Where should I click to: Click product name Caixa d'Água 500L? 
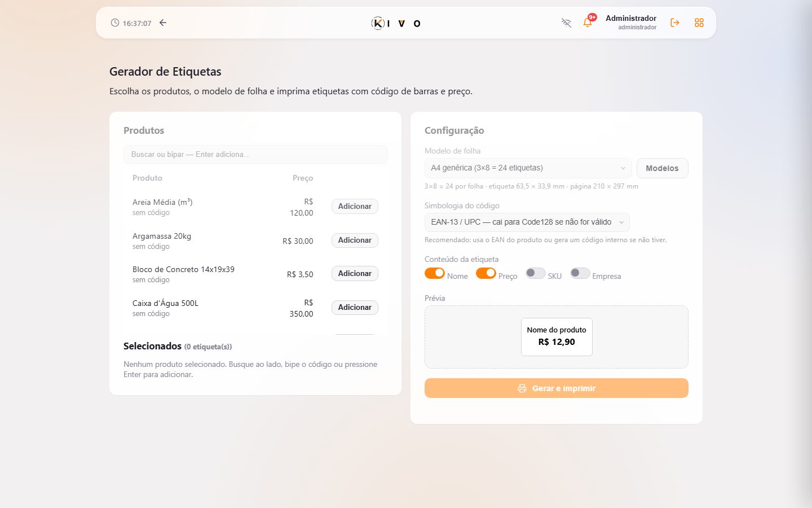coord(165,303)
